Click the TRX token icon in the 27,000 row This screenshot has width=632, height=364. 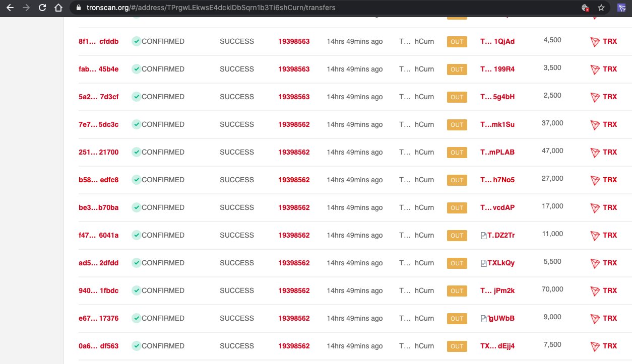(595, 180)
